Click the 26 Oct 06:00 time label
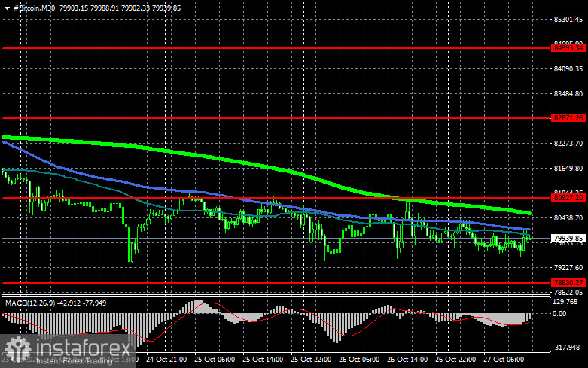Viewport: 588px width, 368px height. click(x=359, y=360)
